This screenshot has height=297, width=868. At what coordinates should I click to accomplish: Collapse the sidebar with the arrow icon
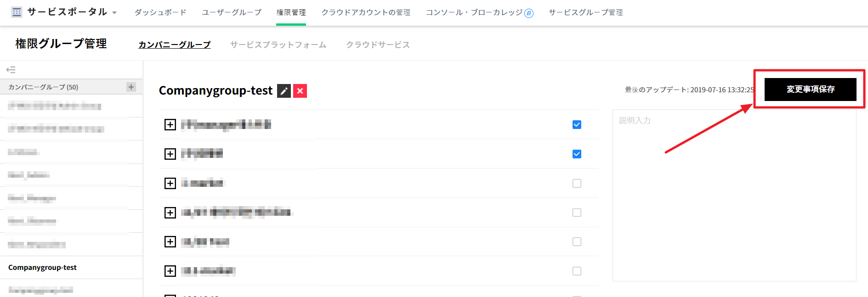[x=11, y=70]
